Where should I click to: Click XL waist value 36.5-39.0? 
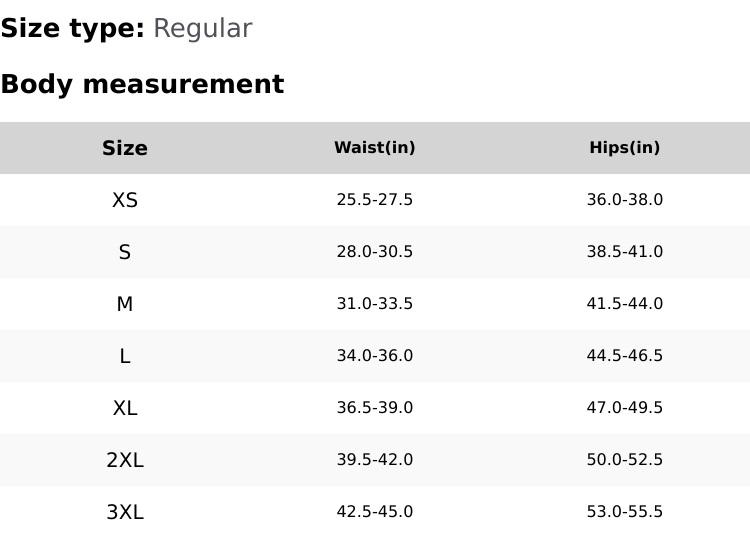click(x=375, y=408)
